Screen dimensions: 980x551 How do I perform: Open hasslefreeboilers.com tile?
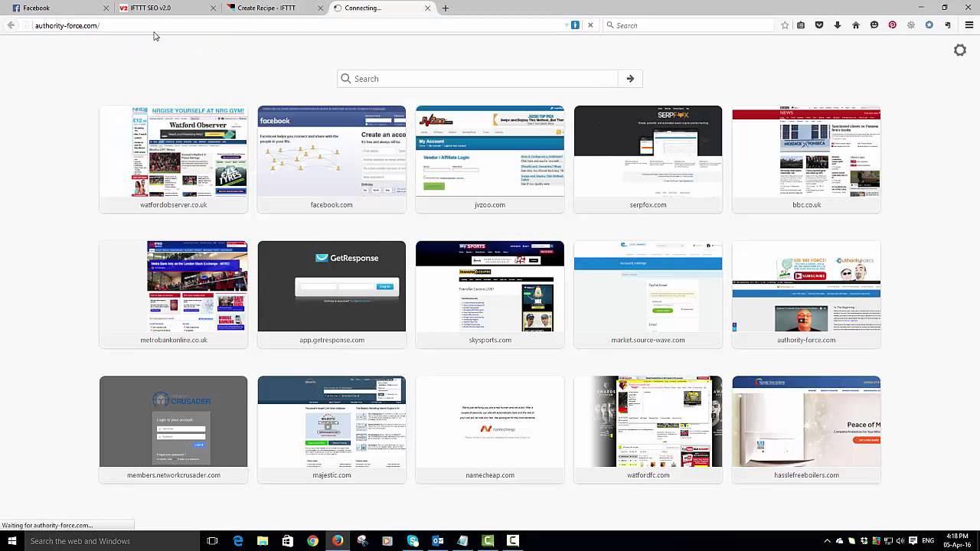[806, 429]
